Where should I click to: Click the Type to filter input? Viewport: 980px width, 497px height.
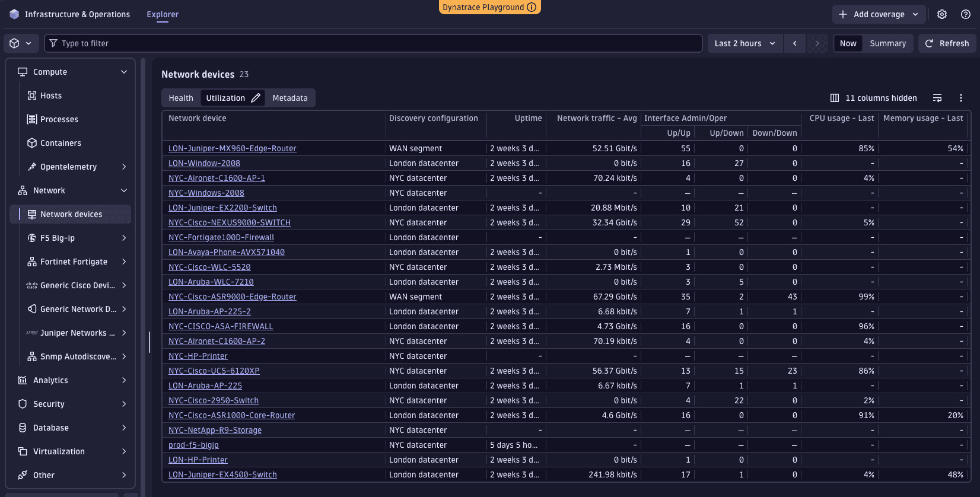(x=373, y=43)
